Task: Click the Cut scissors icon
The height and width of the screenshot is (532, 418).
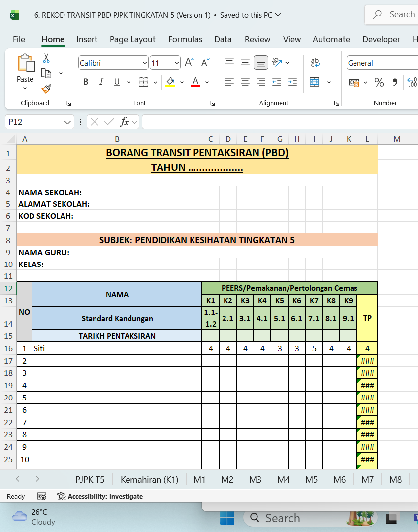Action: 46,58
